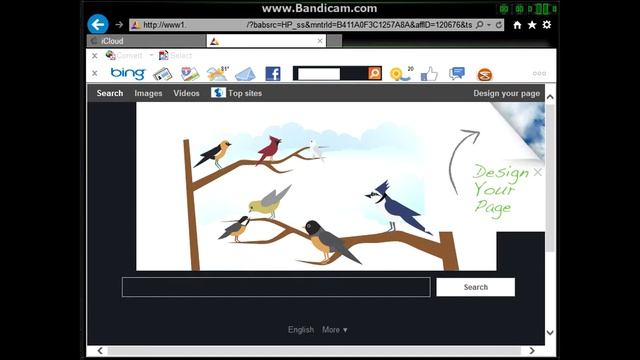
Task: Dismiss the Design Your Page hint
Action: tap(538, 172)
